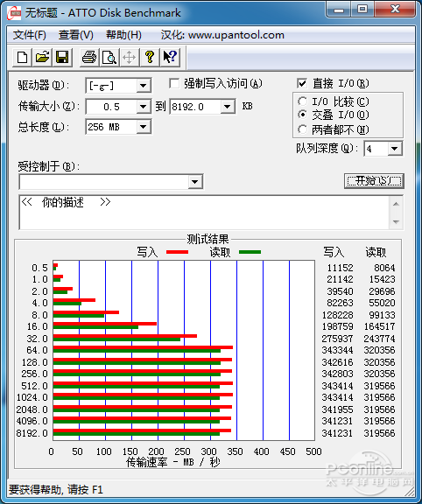Open the 驱动器 drive dropdown
Screen dimensions: 422x504
(143, 86)
